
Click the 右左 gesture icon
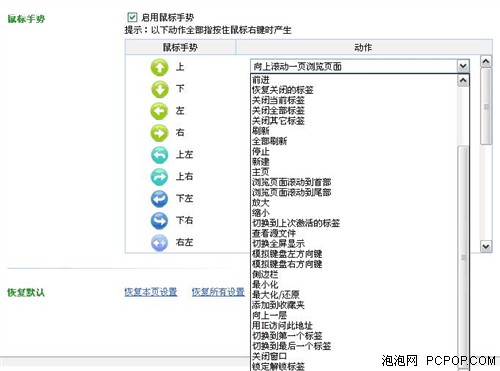[x=159, y=243]
